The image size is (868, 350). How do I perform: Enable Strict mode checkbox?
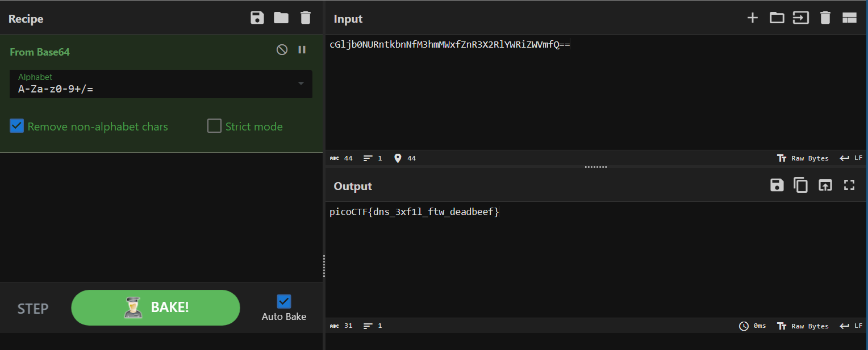tap(214, 126)
